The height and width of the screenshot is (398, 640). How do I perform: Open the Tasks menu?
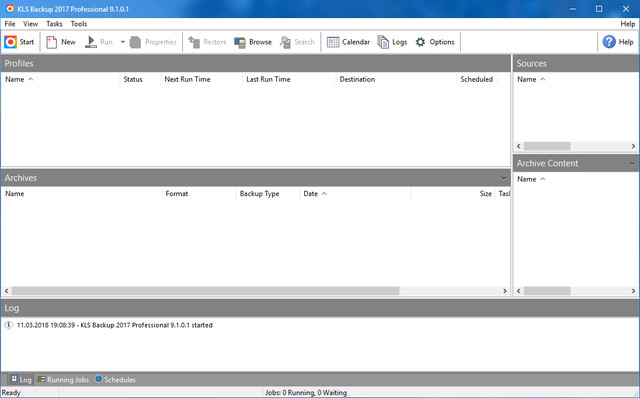click(x=54, y=24)
